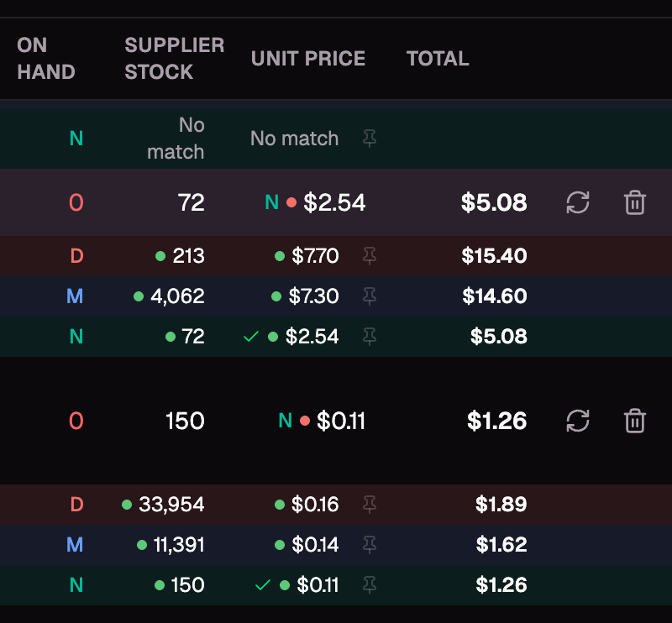The image size is (672, 623).
Task: Pin the No match row
Action: click(x=369, y=139)
